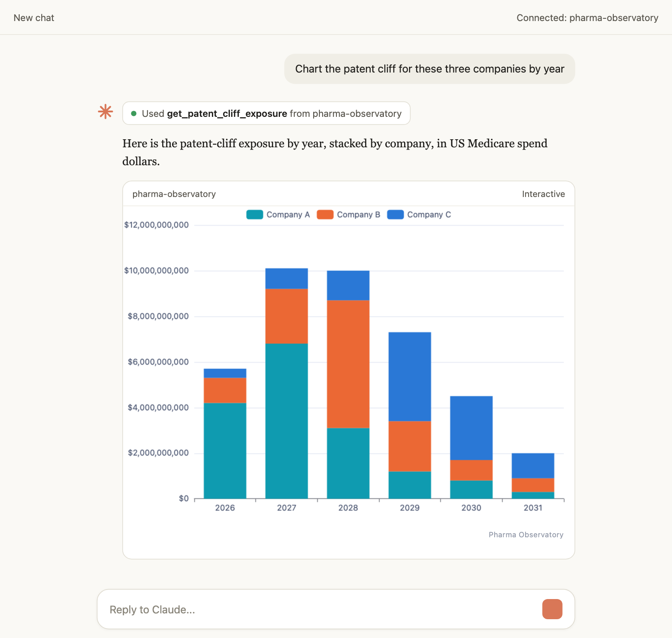Click the Claude asterisk logo icon

[105, 111]
